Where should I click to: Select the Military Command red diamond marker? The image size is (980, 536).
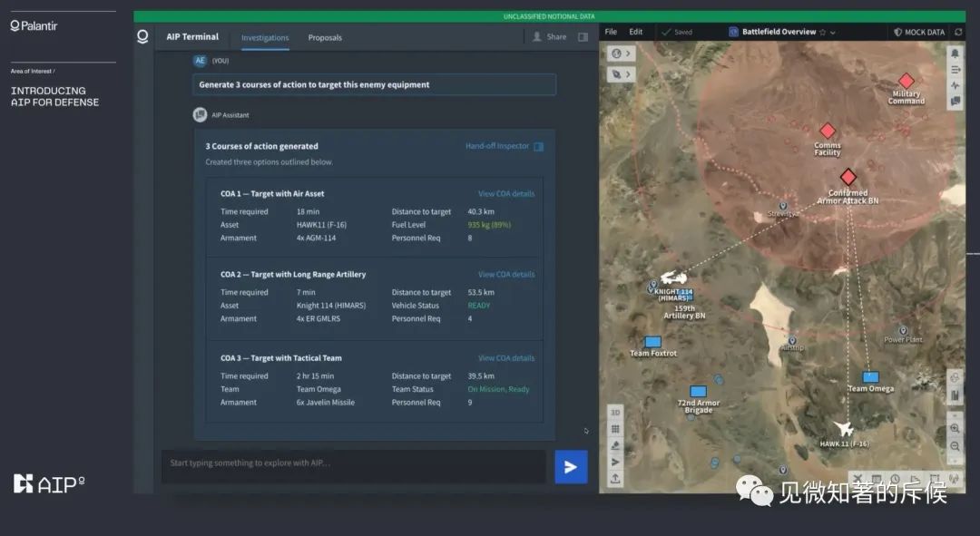pos(906,81)
